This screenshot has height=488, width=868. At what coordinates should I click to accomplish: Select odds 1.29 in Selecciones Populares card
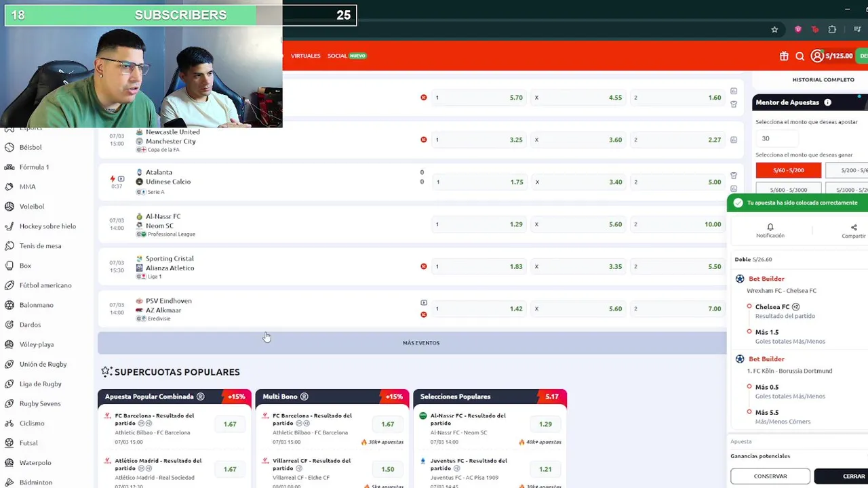pyautogui.click(x=545, y=424)
